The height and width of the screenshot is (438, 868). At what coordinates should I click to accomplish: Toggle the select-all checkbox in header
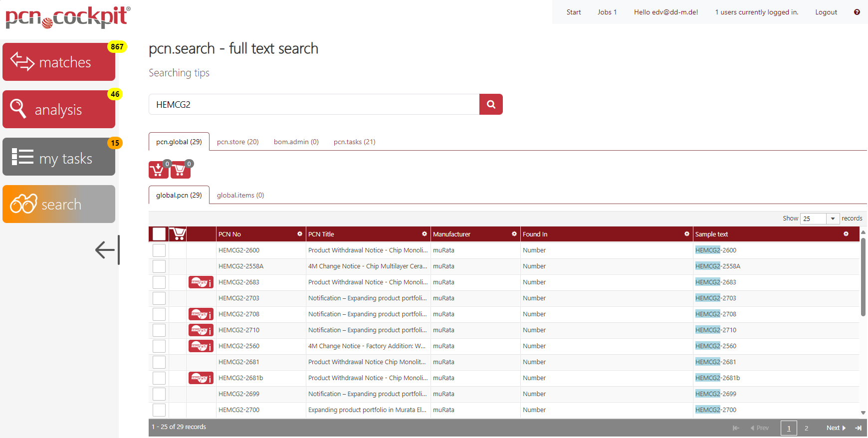pyautogui.click(x=159, y=234)
